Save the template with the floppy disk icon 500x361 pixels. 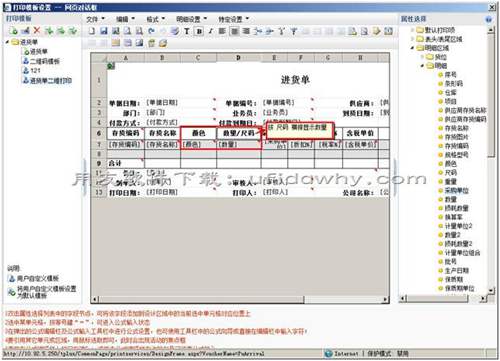coord(104,31)
